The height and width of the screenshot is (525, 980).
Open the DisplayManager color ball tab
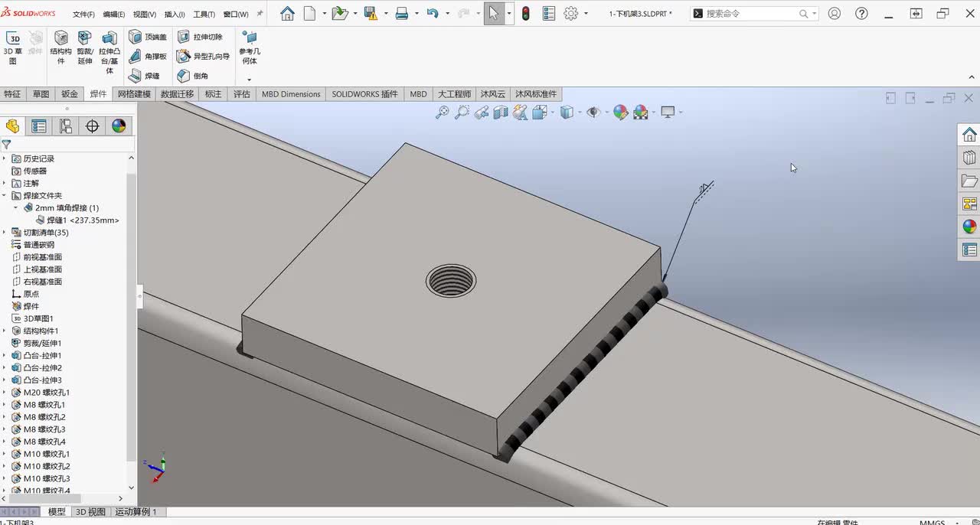coord(119,126)
